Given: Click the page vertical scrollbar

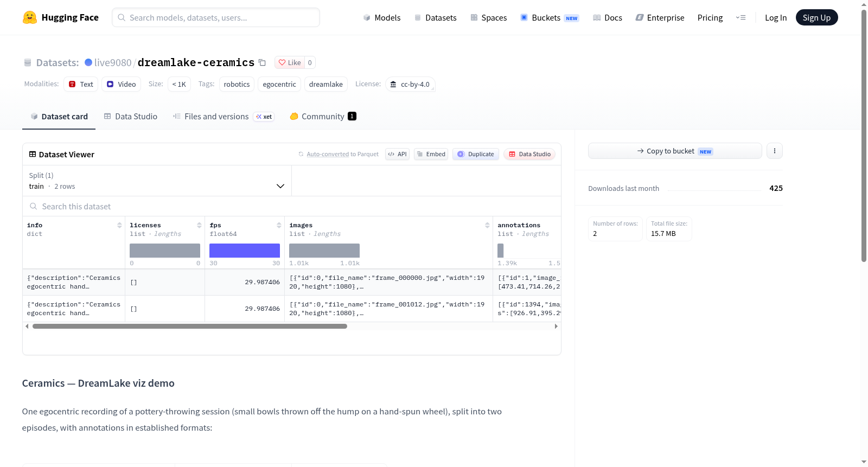Looking at the screenshot, I should tap(864, 136).
